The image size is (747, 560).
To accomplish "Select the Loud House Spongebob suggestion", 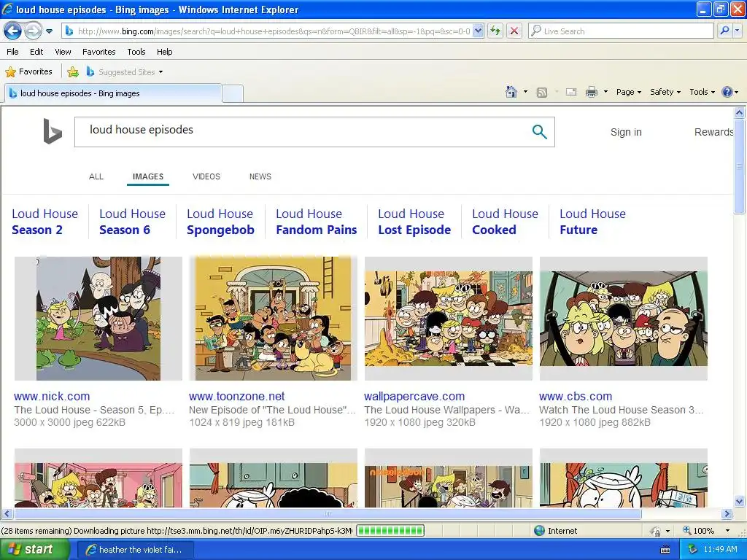I will coord(220,222).
